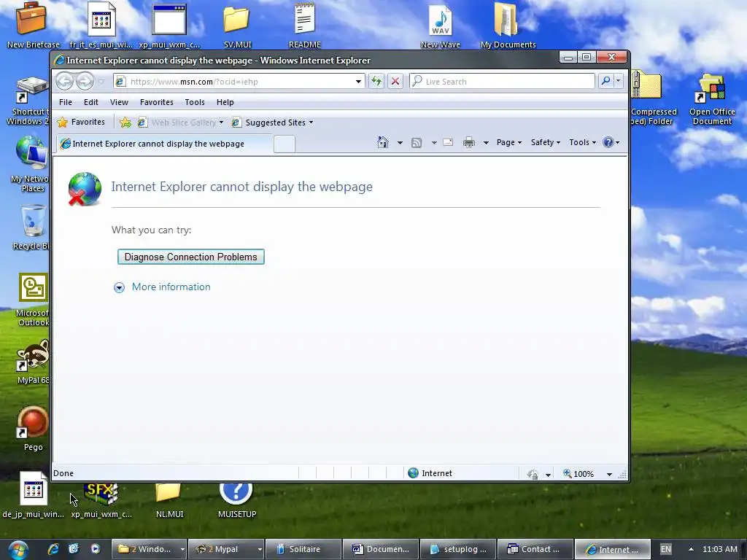The image size is (747, 560).
Task: Click the Windows Start orb
Action: click(x=18, y=550)
